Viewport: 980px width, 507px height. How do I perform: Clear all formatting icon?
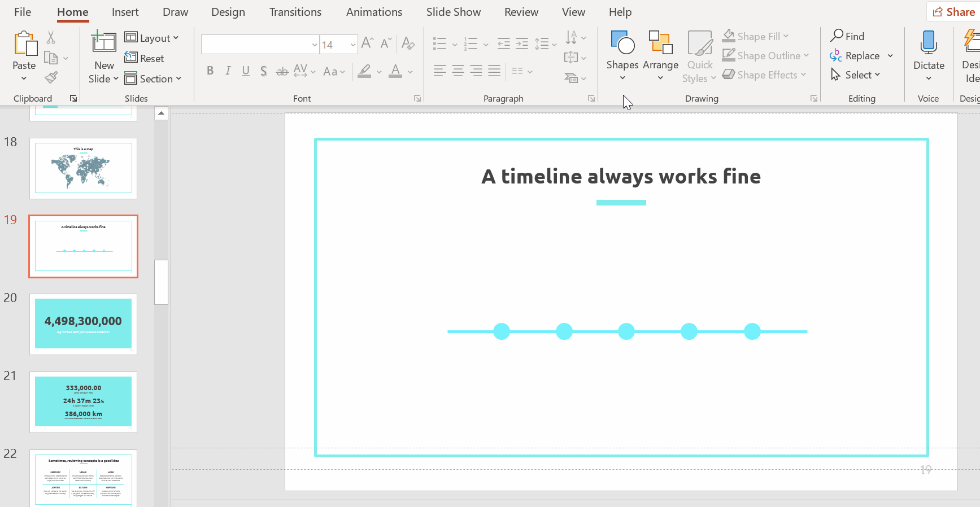408,43
